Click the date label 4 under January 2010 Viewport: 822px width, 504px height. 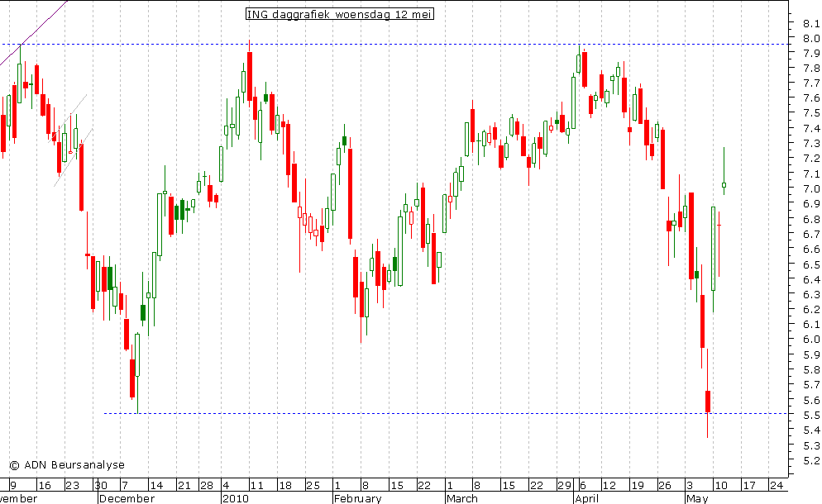(x=226, y=485)
